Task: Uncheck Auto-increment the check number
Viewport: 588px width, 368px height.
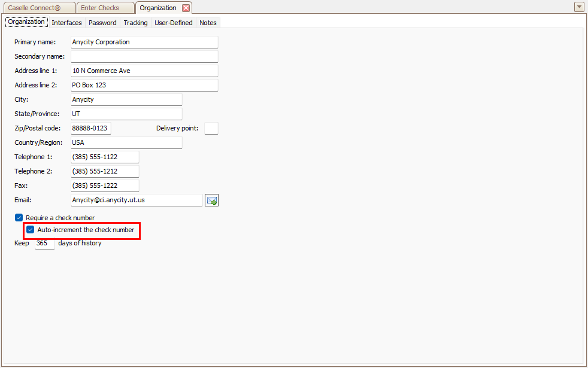Action: tap(31, 230)
